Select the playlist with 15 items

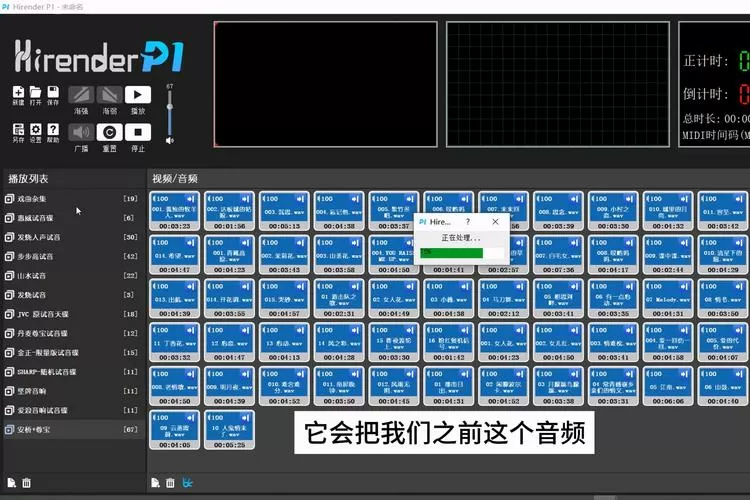(72, 353)
